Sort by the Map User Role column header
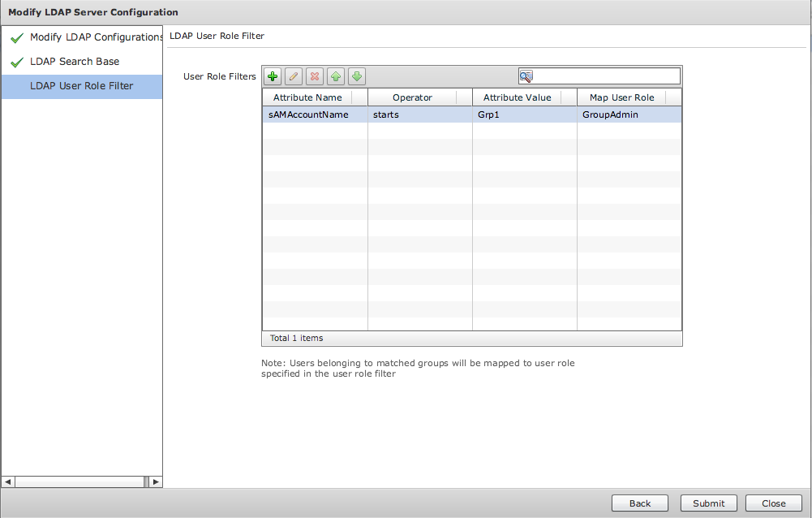This screenshot has width=812, height=518. (x=622, y=97)
